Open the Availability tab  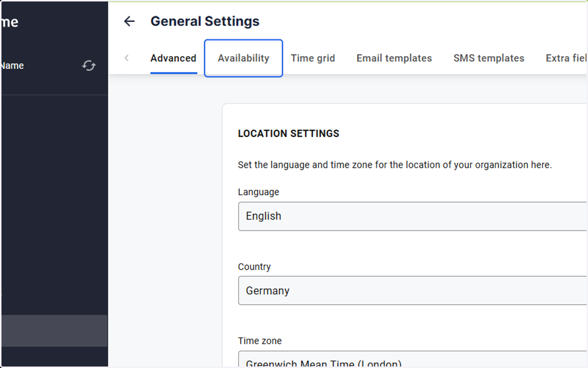click(x=244, y=58)
